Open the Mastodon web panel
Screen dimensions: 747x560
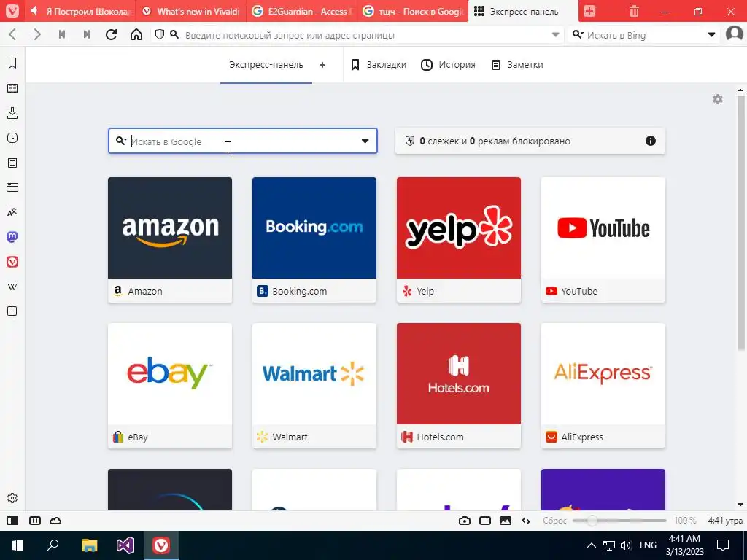click(12, 237)
